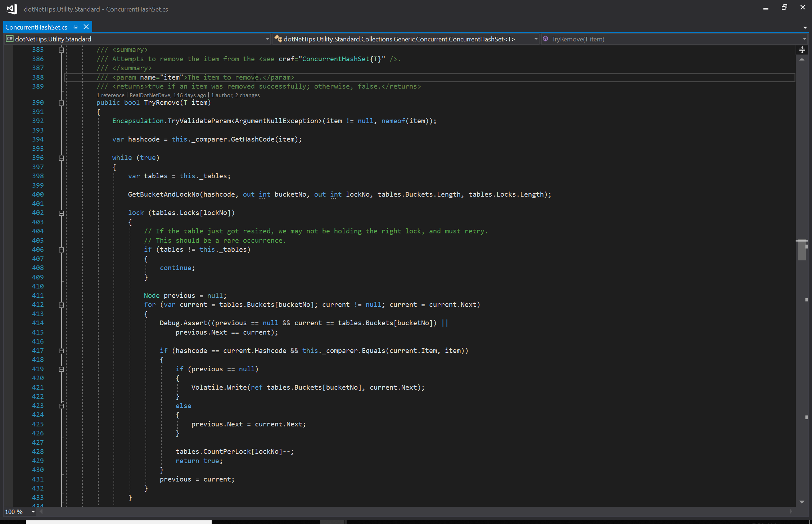
Task: Collapse the lock block outline at line 402
Action: click(61, 213)
